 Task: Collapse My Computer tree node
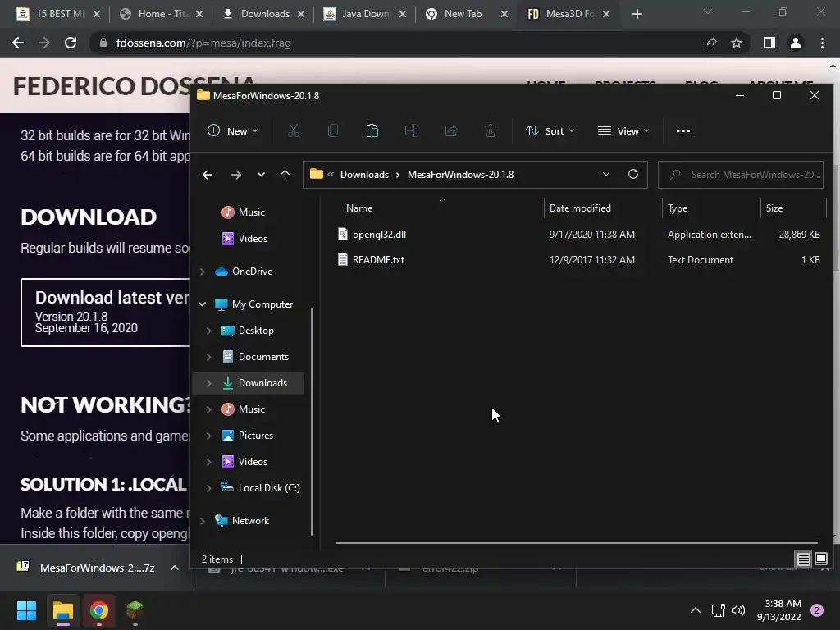202,304
